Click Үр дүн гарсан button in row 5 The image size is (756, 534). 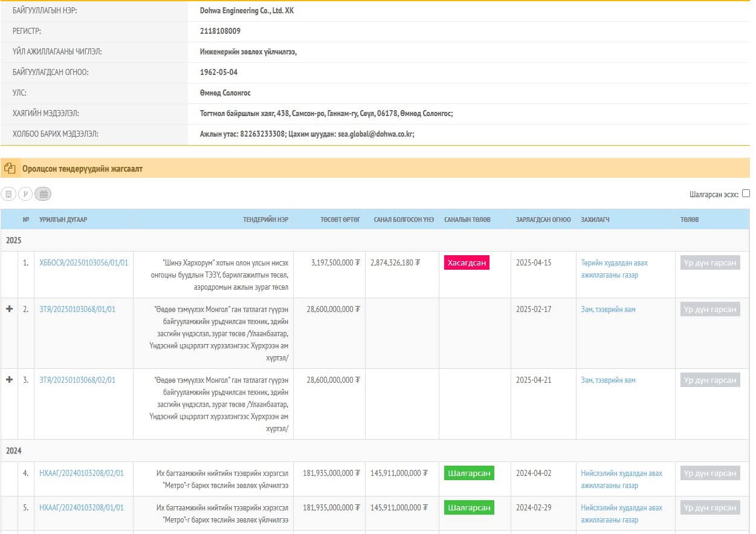pos(709,508)
